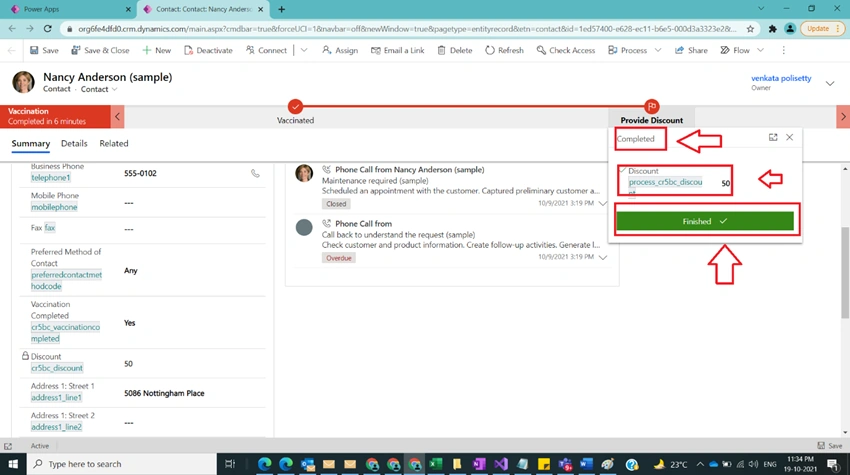Click the Overdue status badge
Viewport: 850px width, 475px height.
pyautogui.click(x=339, y=258)
